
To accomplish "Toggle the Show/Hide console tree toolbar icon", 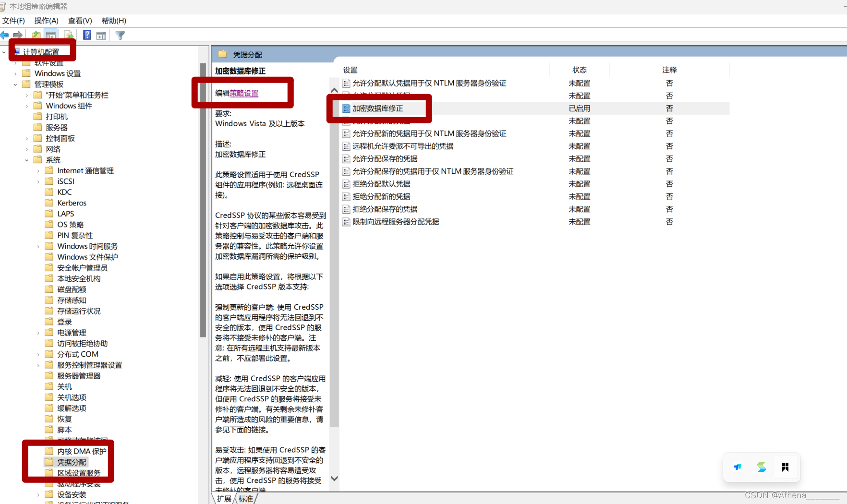I will pyautogui.click(x=50, y=35).
